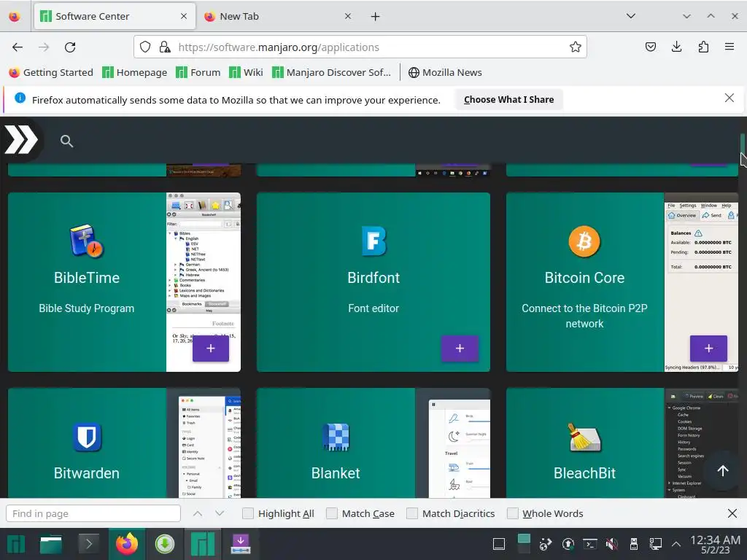The width and height of the screenshot is (747, 560).
Task: Open the Firefox downloads panel
Action: pyautogui.click(x=676, y=47)
